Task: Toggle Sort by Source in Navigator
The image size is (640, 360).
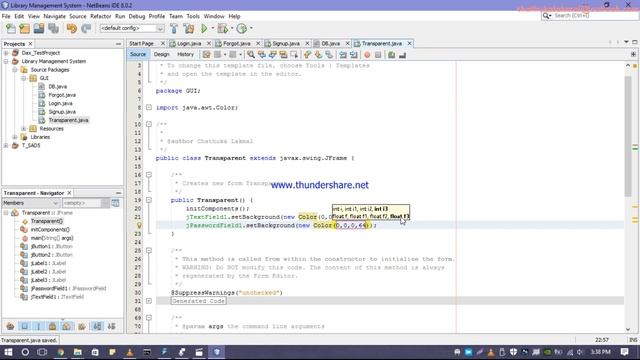Action: [111, 326]
